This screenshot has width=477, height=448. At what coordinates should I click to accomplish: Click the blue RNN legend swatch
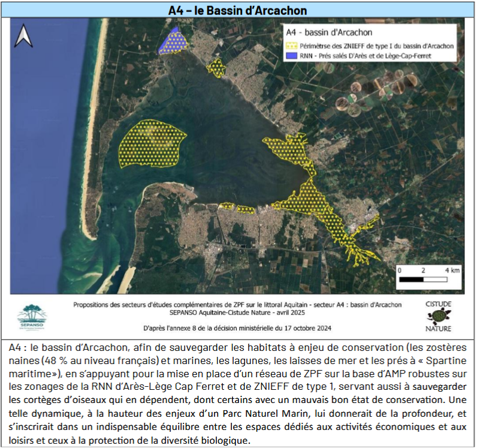(x=292, y=56)
